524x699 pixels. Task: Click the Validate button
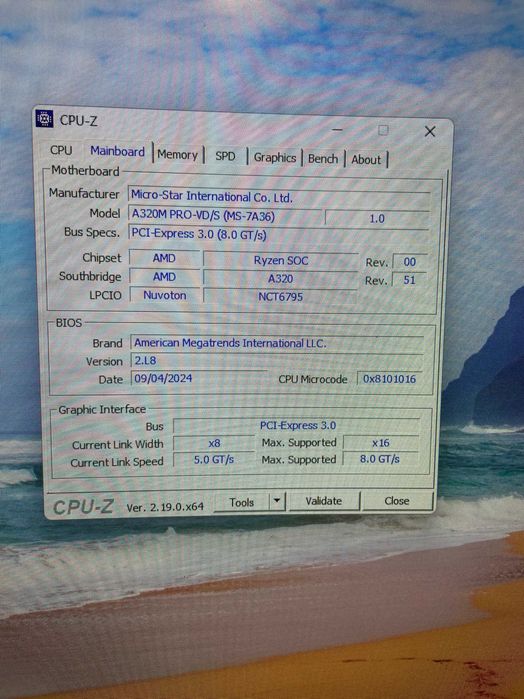[x=323, y=501]
